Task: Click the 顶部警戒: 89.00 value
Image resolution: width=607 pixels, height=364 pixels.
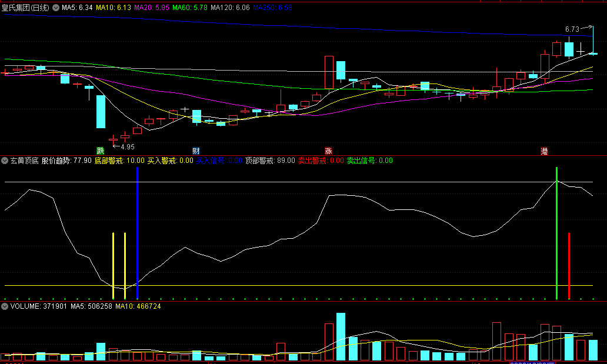Action: 270,161
